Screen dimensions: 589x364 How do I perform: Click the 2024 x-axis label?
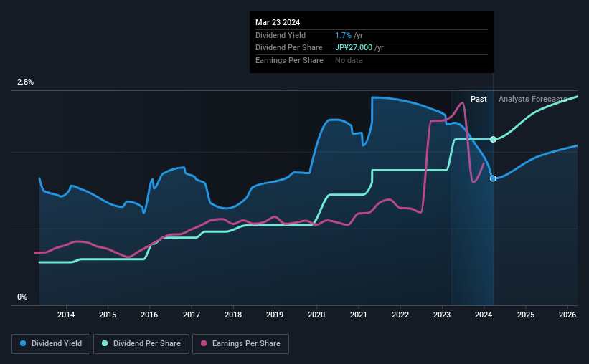tap(484, 315)
